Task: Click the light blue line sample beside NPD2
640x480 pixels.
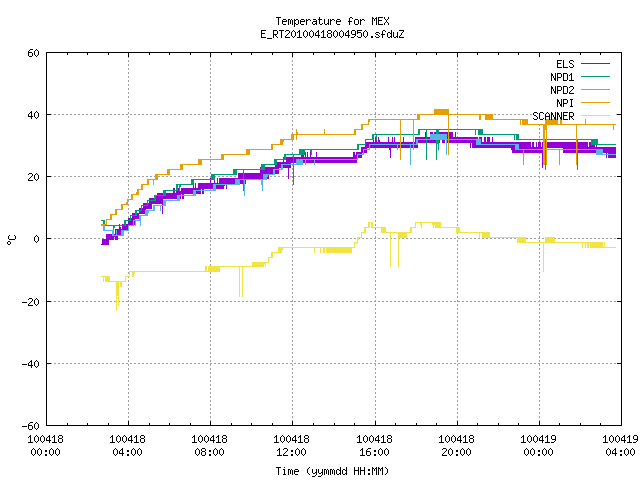Action: 596,90
